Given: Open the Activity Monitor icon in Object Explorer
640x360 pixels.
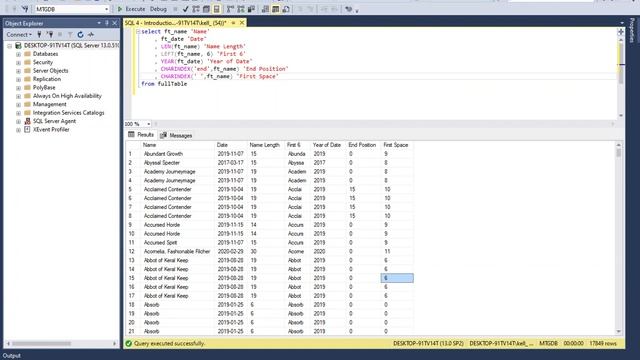Looking at the screenshot, I should click(91, 35).
